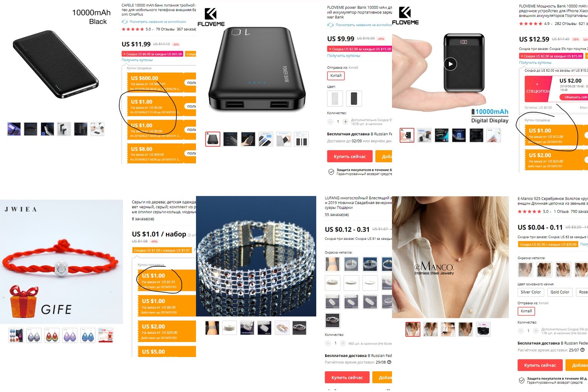Click the quantity plus icon for FLOVEME power bank

pos(345,122)
